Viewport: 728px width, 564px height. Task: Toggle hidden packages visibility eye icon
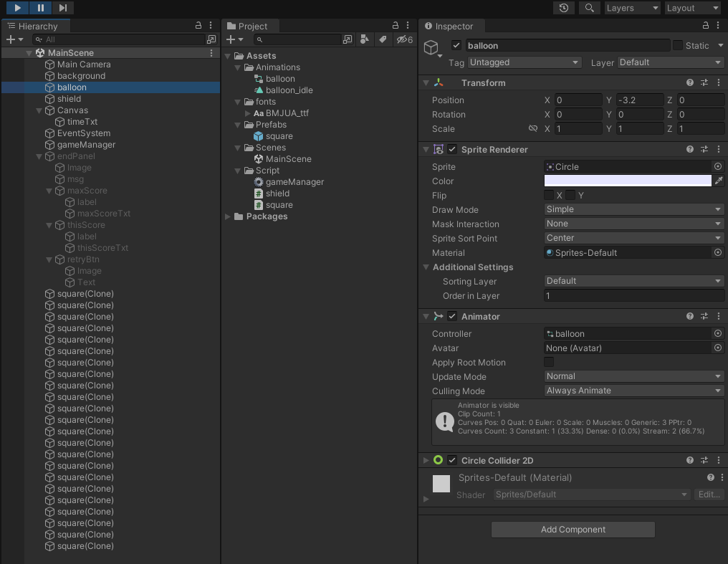[x=404, y=39]
